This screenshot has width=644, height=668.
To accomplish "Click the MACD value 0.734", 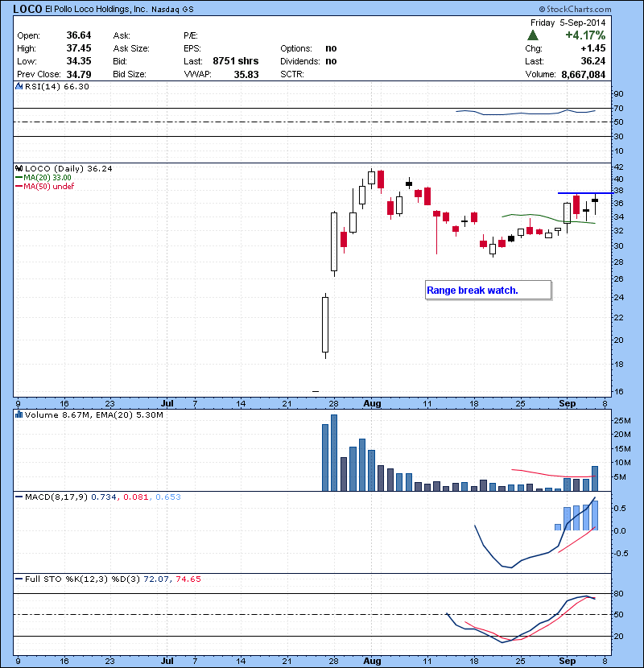I will [x=104, y=497].
